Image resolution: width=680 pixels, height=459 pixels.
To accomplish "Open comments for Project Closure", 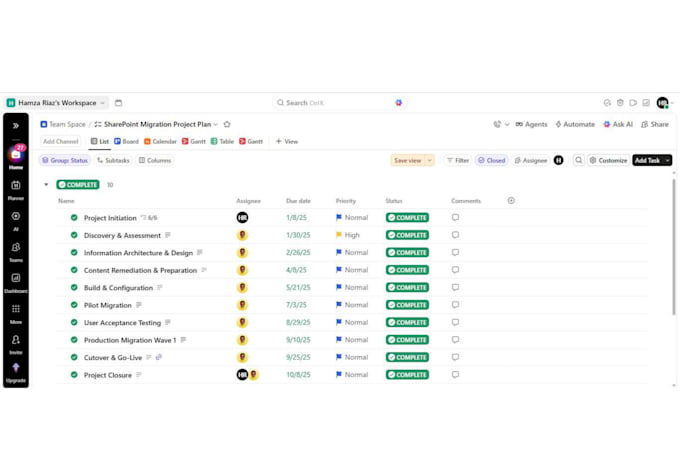I will pyautogui.click(x=455, y=374).
